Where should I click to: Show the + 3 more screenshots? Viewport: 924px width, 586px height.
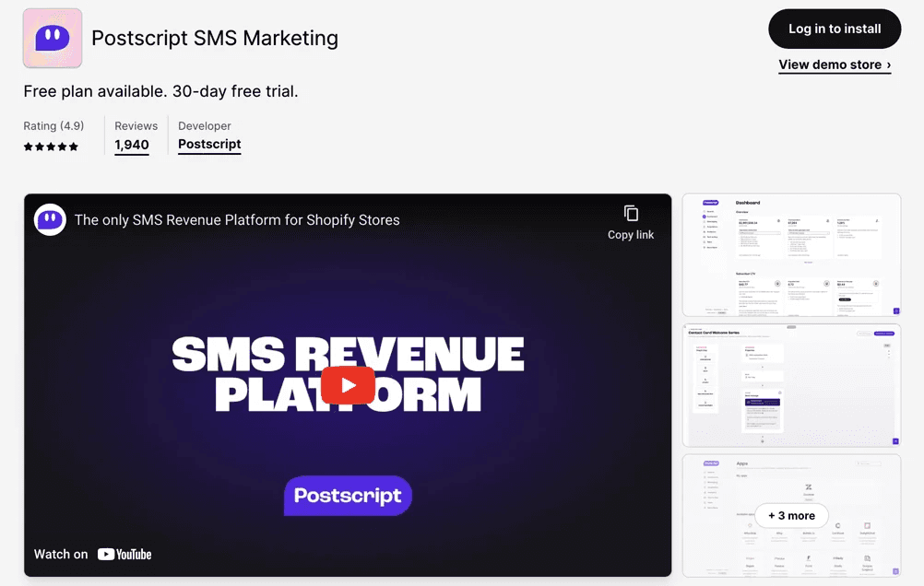click(x=791, y=515)
